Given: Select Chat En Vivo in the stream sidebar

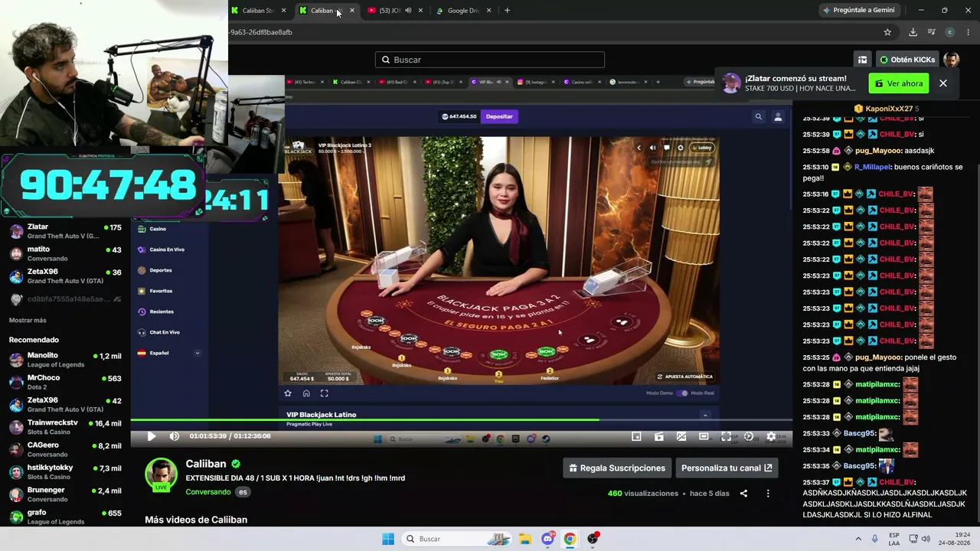Looking at the screenshot, I should pyautogui.click(x=165, y=332).
